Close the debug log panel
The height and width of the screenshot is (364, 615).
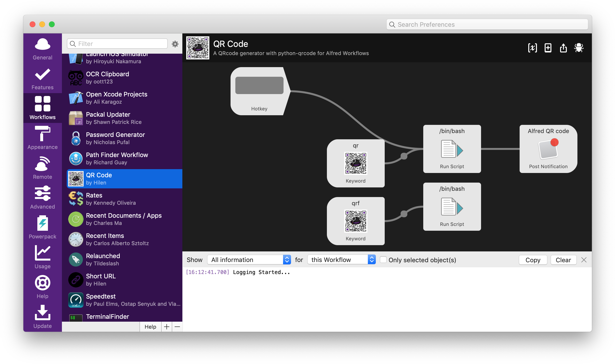(x=584, y=260)
